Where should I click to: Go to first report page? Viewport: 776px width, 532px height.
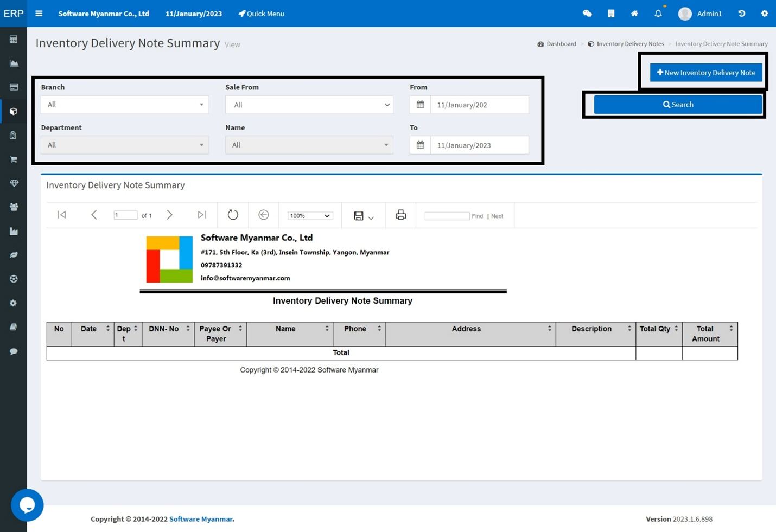[61, 215]
